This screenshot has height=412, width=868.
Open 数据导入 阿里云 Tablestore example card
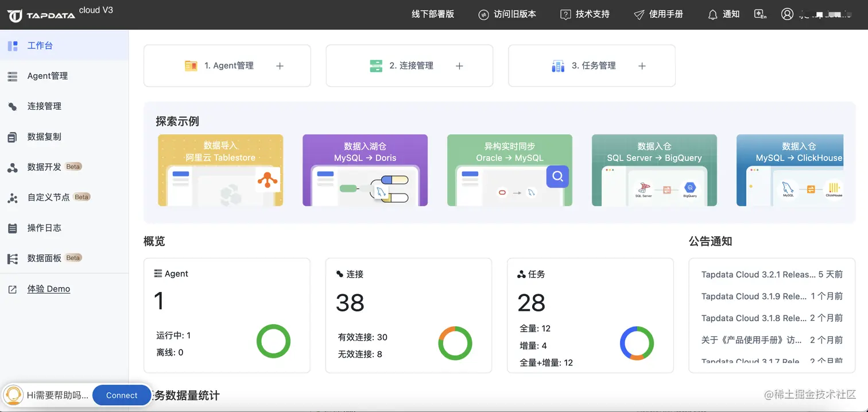220,170
